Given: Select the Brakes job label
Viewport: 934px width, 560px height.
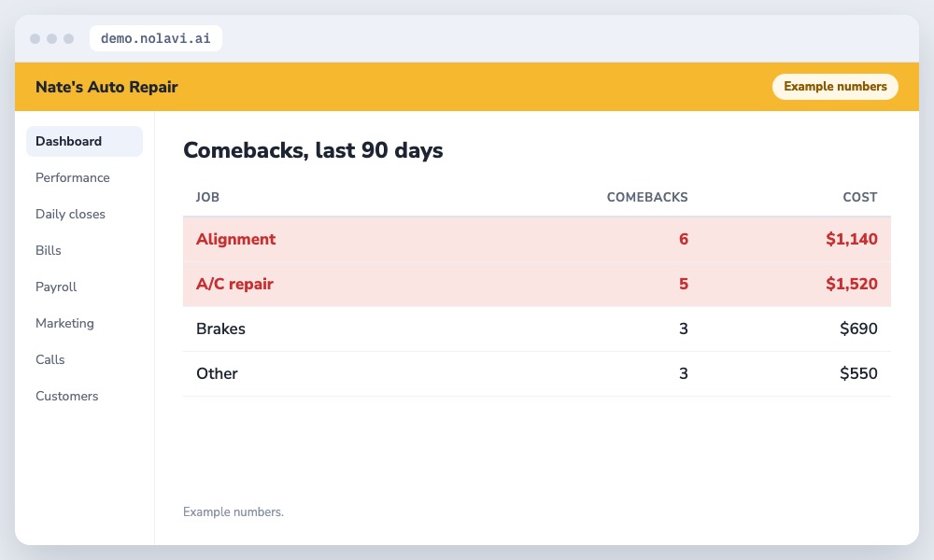Looking at the screenshot, I should point(220,329).
